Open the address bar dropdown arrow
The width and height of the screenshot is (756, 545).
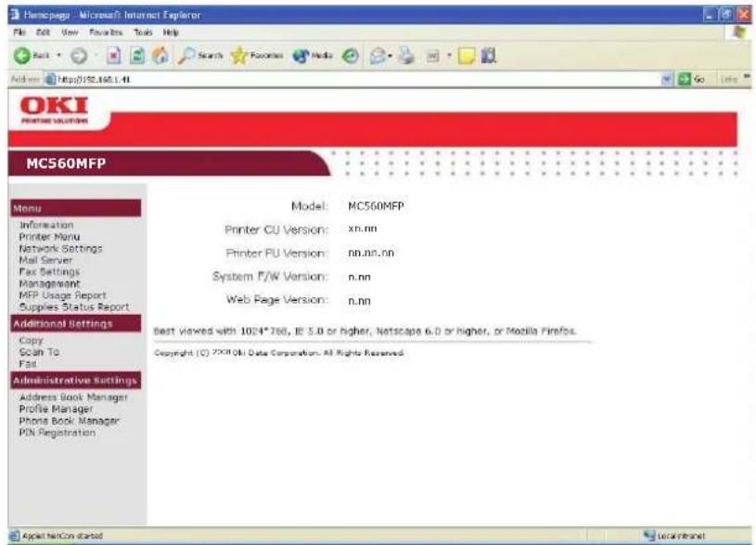click(x=667, y=79)
